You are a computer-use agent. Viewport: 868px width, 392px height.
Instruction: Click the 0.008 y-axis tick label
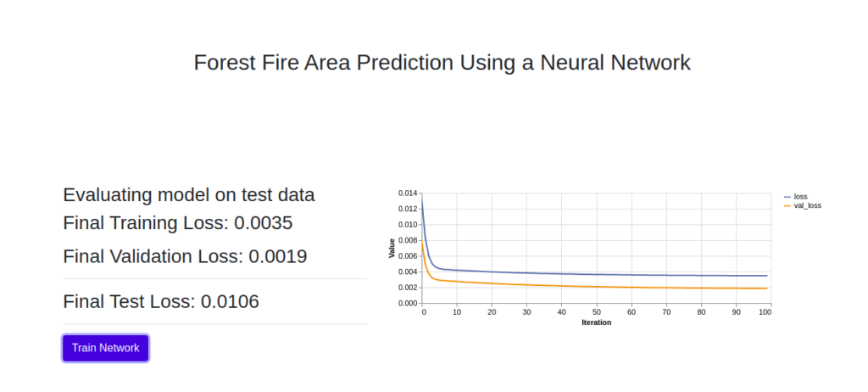[x=407, y=240]
